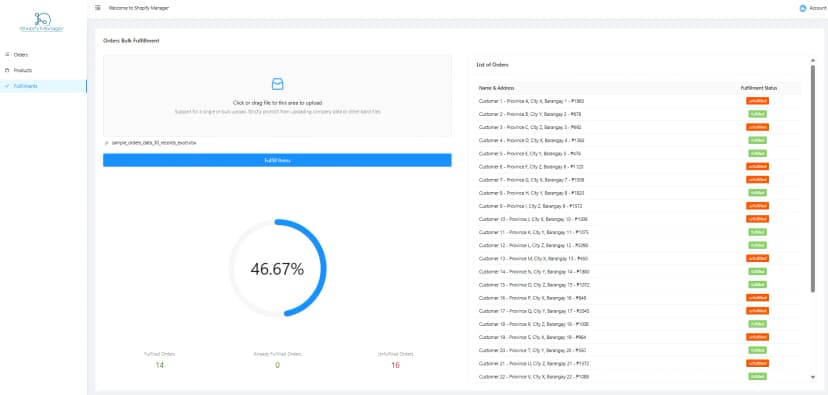This screenshot has width=828, height=395.
Task: Select the Customer 15 - Province O row text
Action: point(534,285)
